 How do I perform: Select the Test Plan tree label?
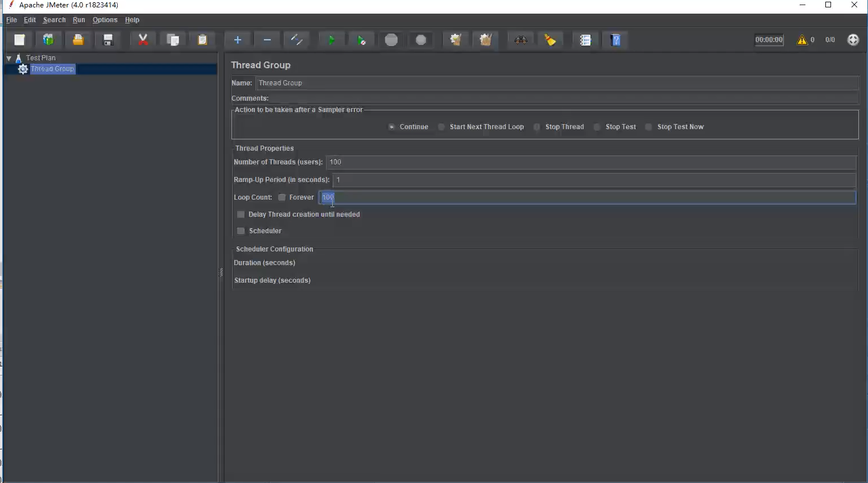41,58
